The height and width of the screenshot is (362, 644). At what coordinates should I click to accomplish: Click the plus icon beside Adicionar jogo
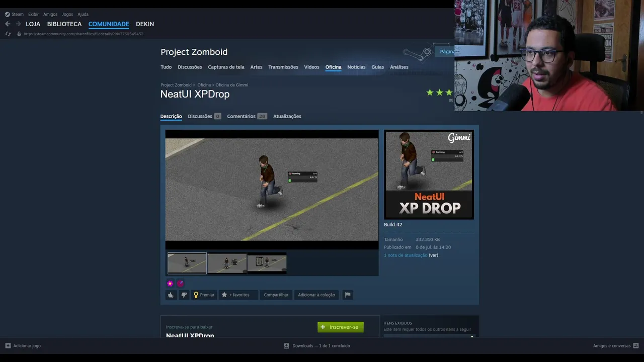pos(8,346)
